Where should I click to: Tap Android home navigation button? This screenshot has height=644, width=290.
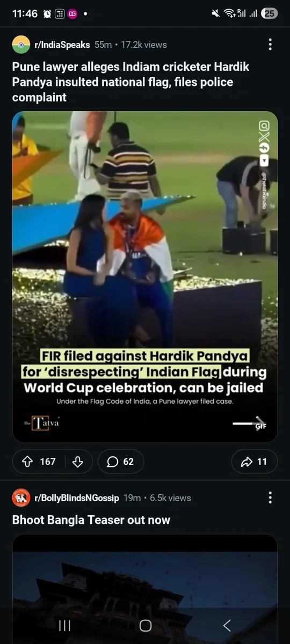pyautogui.click(x=146, y=625)
